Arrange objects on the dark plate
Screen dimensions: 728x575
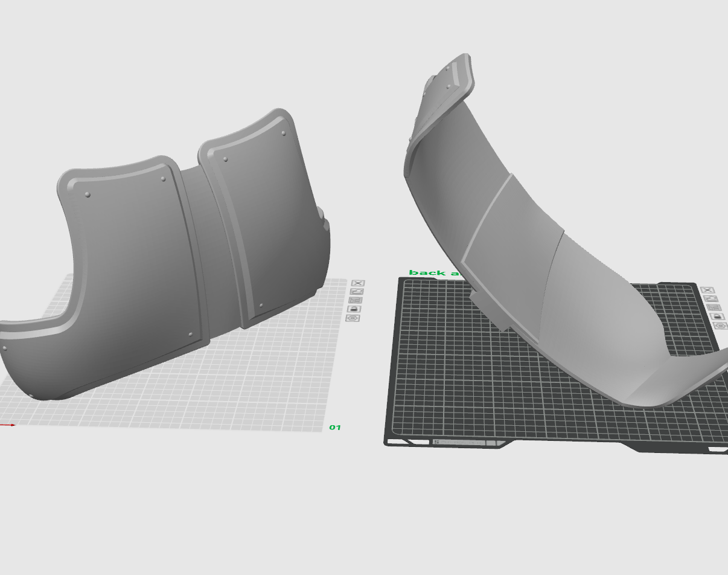pyautogui.click(x=714, y=307)
